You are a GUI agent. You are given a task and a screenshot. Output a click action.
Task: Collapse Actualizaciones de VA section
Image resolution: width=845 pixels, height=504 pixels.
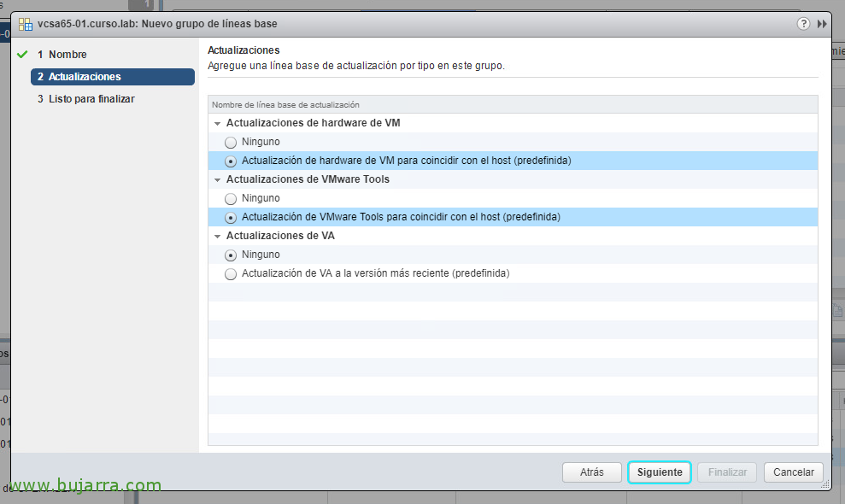point(217,236)
